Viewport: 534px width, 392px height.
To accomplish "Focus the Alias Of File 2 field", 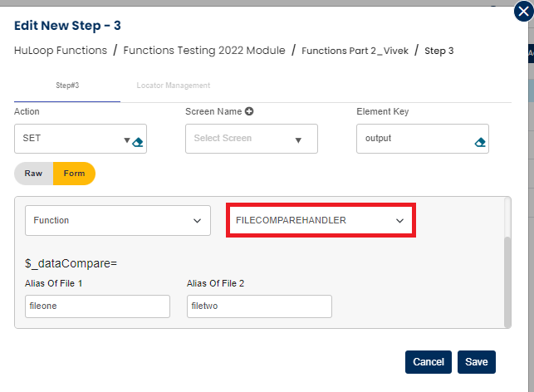I will (259, 306).
